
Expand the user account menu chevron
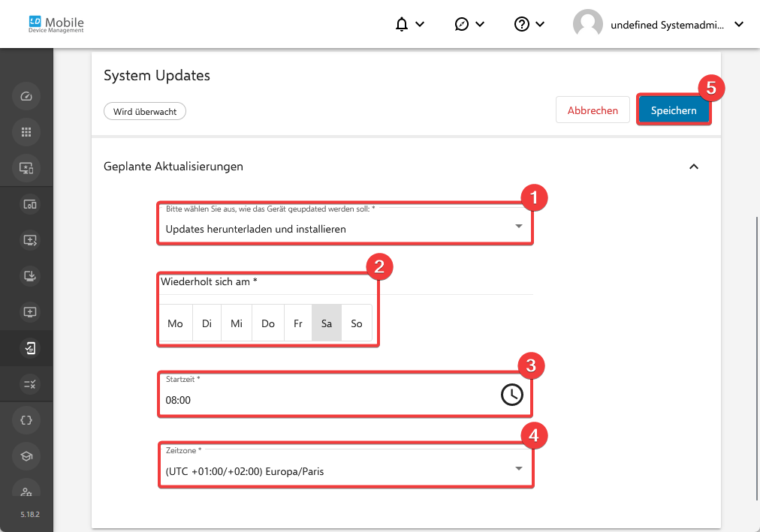[739, 24]
